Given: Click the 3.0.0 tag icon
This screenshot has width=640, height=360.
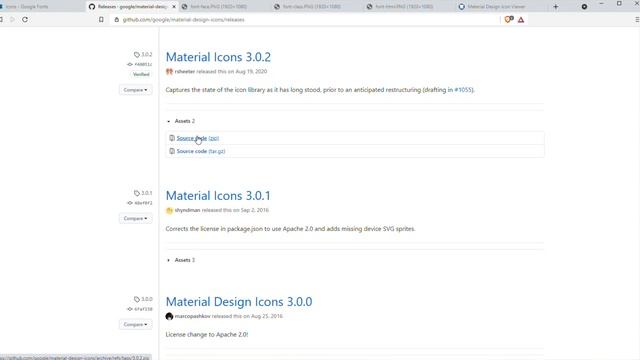Looking at the screenshot, I should click(x=137, y=299).
